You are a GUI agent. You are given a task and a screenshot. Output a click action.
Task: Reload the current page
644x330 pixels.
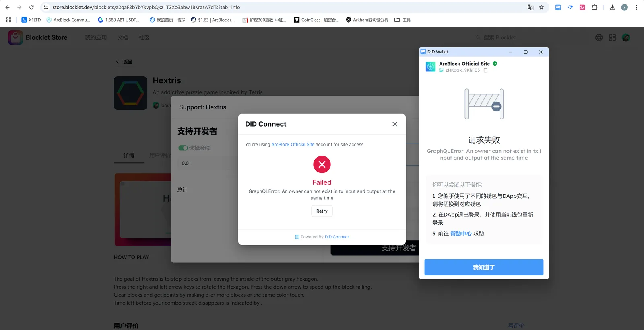click(31, 7)
